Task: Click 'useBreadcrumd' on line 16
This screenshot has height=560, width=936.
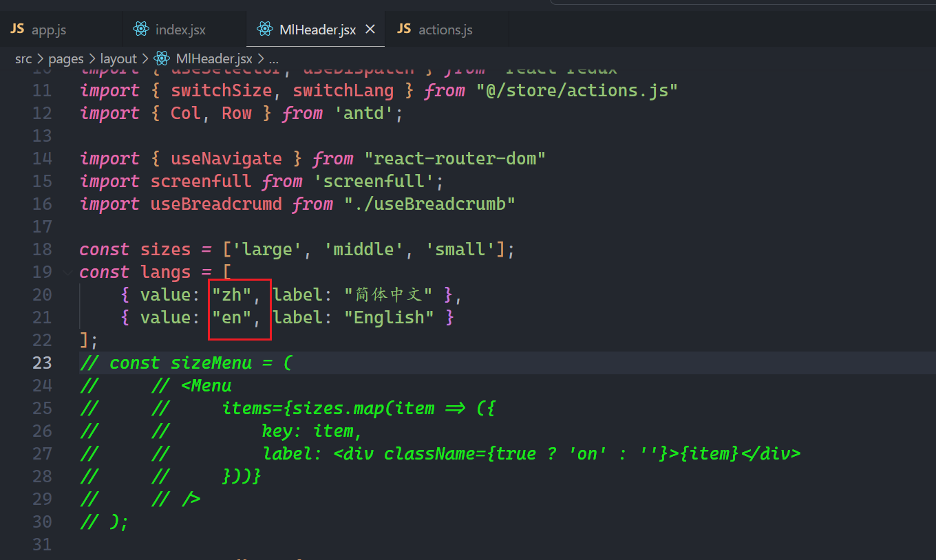Action: [x=216, y=204]
